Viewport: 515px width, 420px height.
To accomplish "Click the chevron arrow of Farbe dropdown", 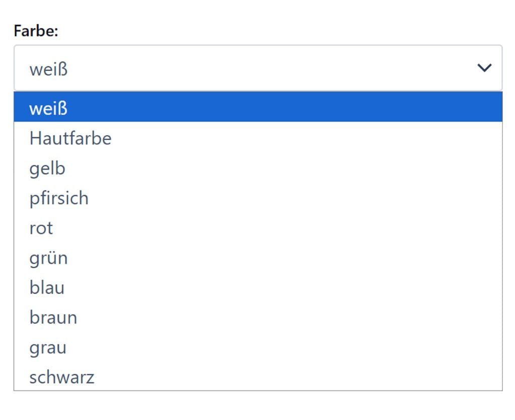I will pos(484,68).
